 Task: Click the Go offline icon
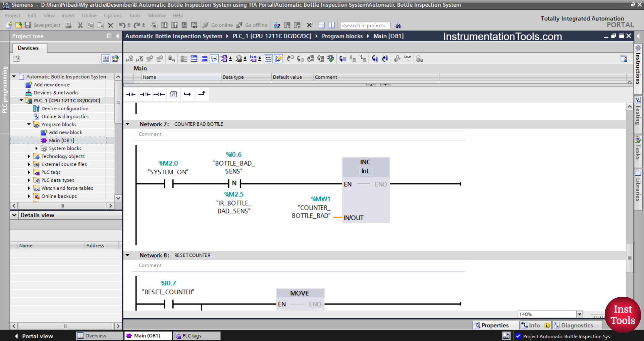click(252, 25)
